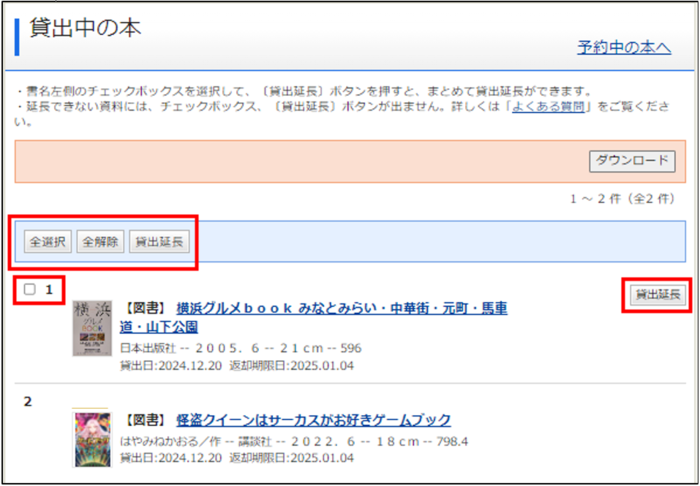Open the 怪盗クイーンはサーカスがお好き title link
Image resolution: width=700 pixels, height=486 pixels.
pyautogui.click(x=313, y=420)
